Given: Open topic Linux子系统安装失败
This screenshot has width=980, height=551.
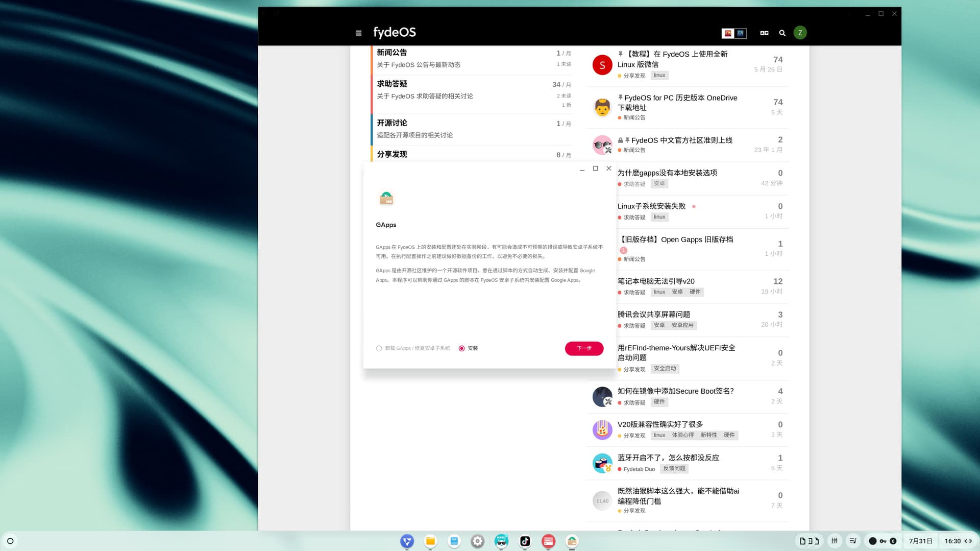Looking at the screenshot, I should (x=651, y=206).
